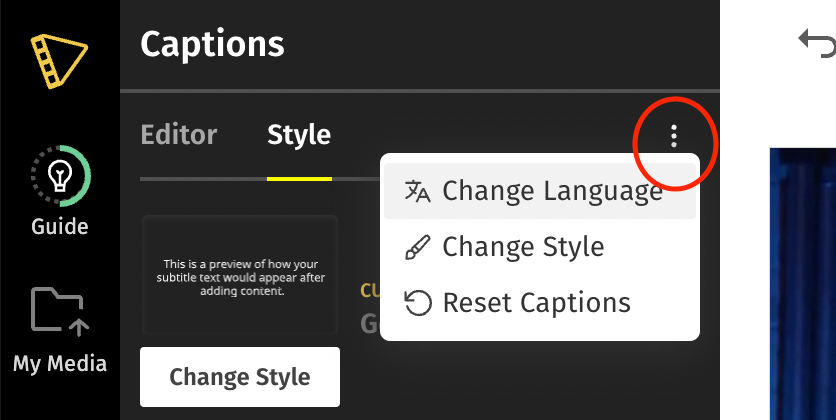The width and height of the screenshot is (836, 420).
Task: Click the My Media label text
Action: coord(60,364)
